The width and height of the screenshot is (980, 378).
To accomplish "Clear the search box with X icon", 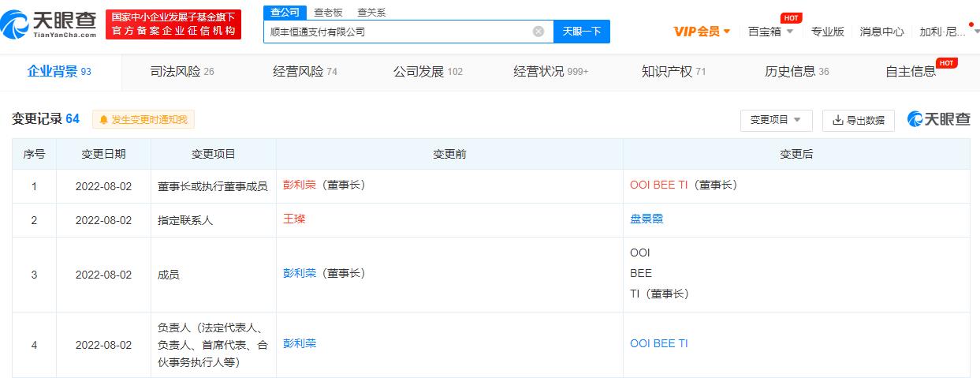I will tap(538, 32).
